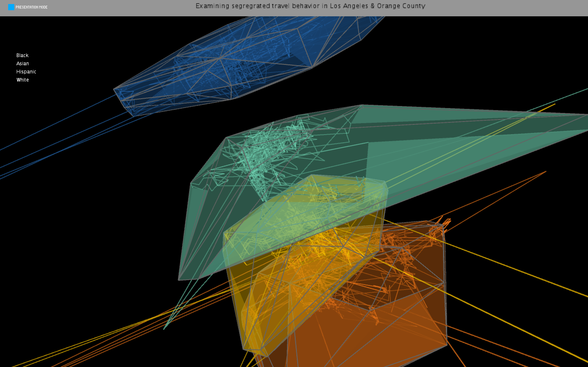Select the Hispanic legend entry
Viewport: 588px width, 367px height.
(26, 72)
